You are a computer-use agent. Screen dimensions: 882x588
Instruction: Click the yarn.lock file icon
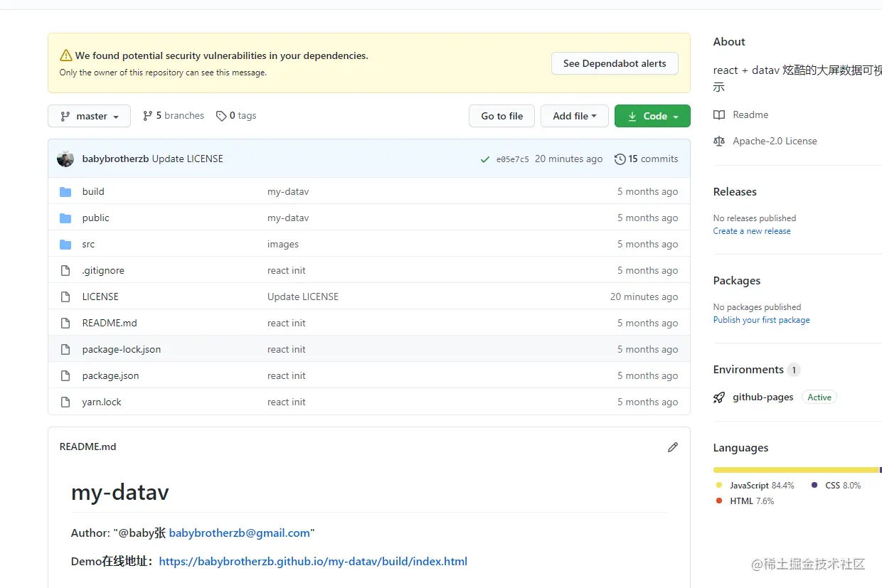click(65, 402)
